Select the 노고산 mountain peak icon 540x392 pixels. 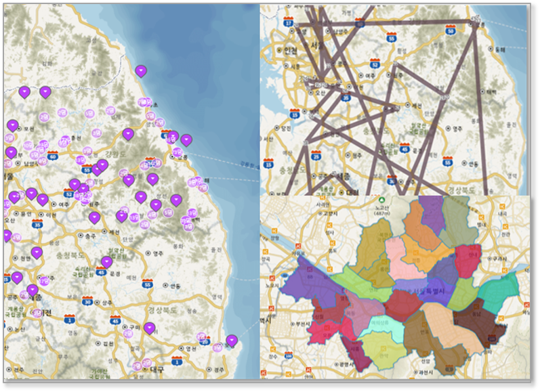[382, 200]
